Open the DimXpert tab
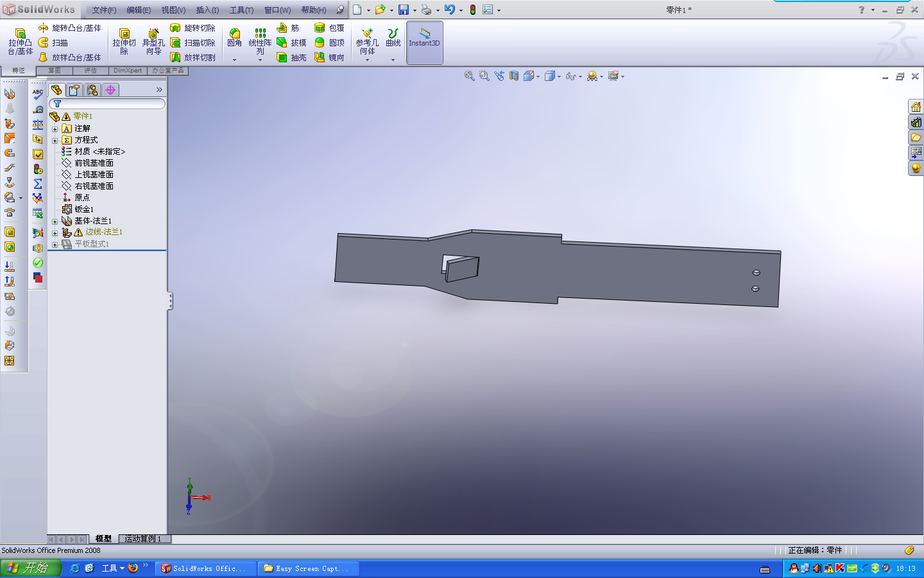Viewport: 924px width, 578px height. coord(128,71)
